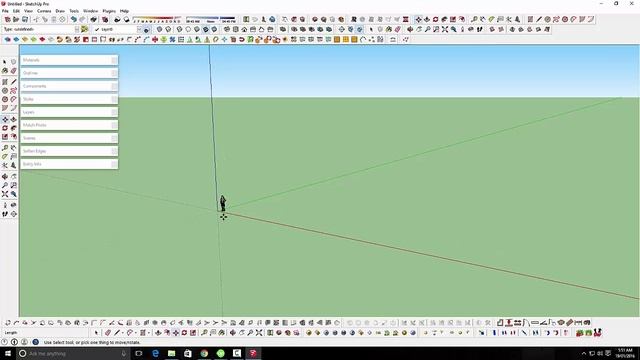The image size is (640, 360).
Task: Switch to Front view icon
Action: pyautogui.click(x=244, y=29)
